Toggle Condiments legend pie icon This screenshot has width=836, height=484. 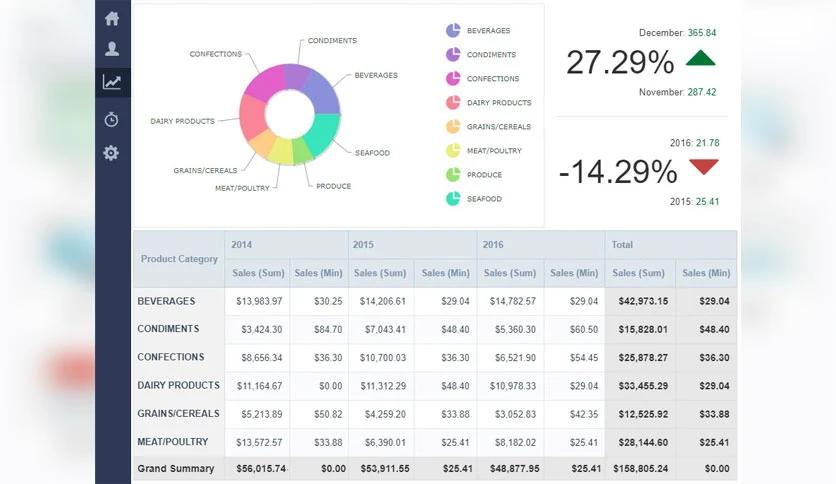coord(453,54)
